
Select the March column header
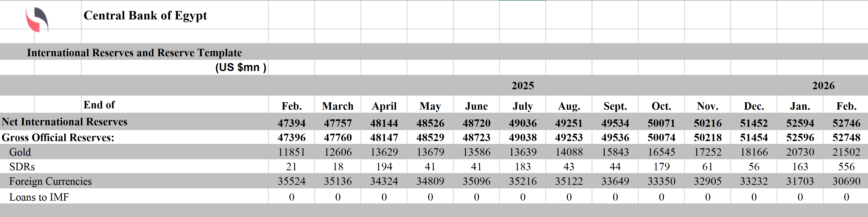coord(338,106)
